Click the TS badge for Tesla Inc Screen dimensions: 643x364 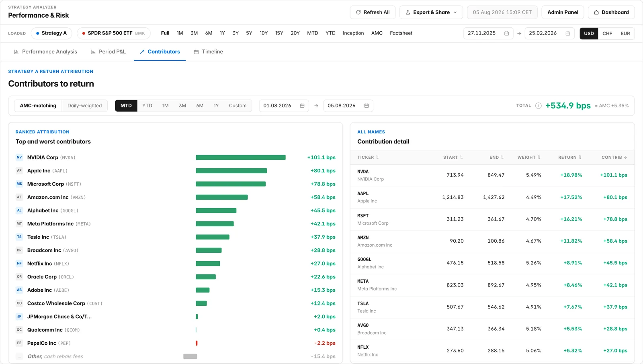click(x=19, y=237)
